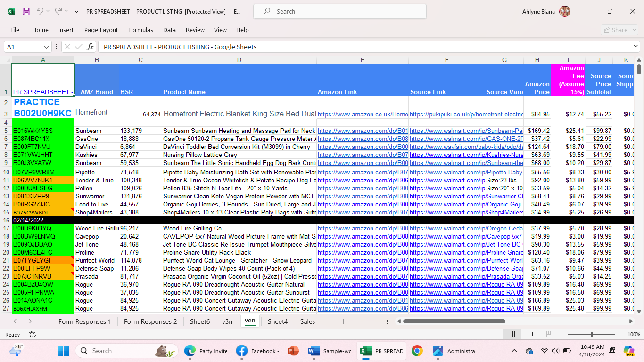Click the PR SPREADSHEET link in cell A1
Screen dimensions: 644x362
tap(43, 92)
